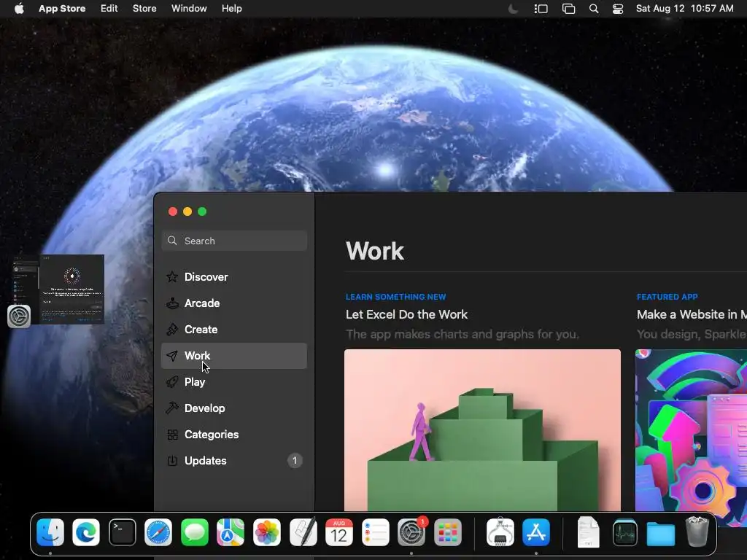Viewport: 747px width, 560px height.
Task: Open Photos from the Dock
Action: click(267, 532)
